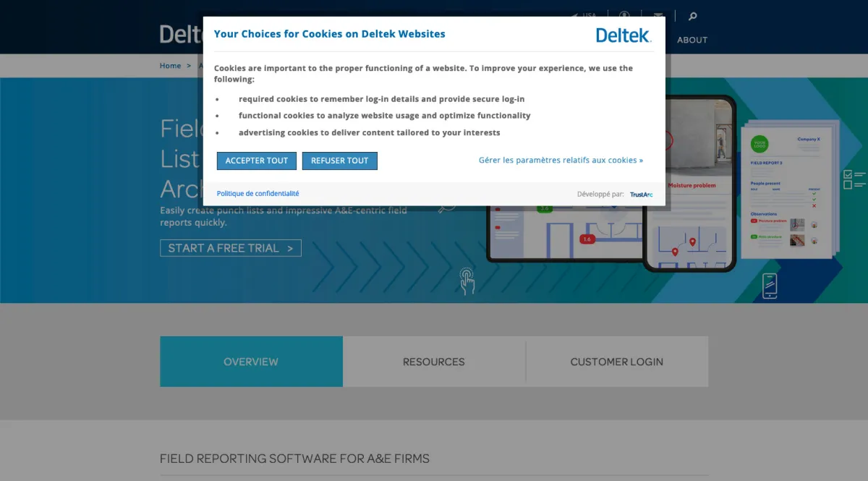Click the ACCEPTER TOUT button
The image size is (868, 481).
tap(257, 161)
